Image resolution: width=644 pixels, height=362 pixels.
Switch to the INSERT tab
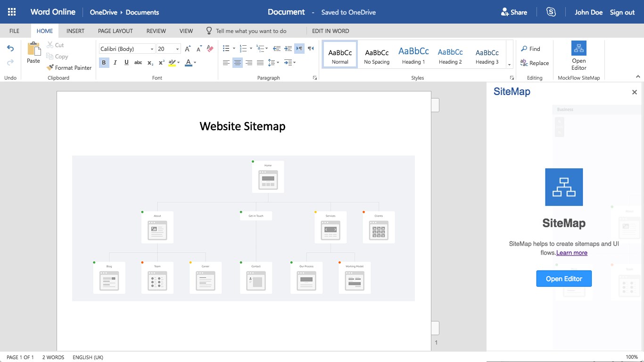[x=75, y=31]
